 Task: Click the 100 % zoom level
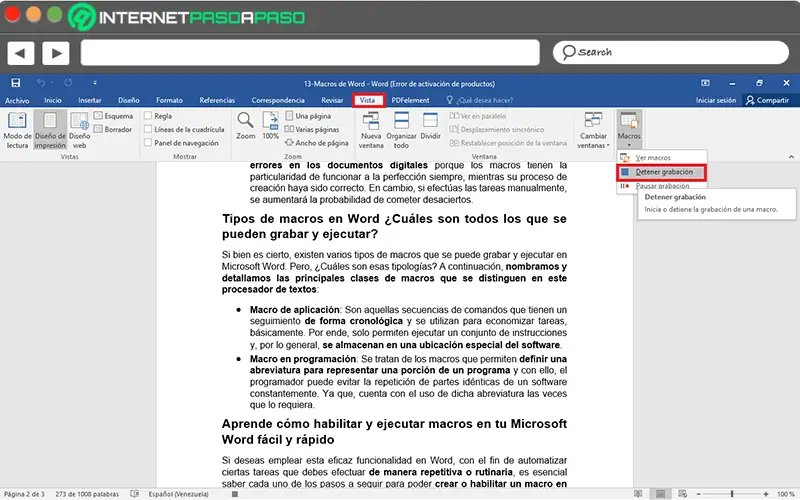785,494
